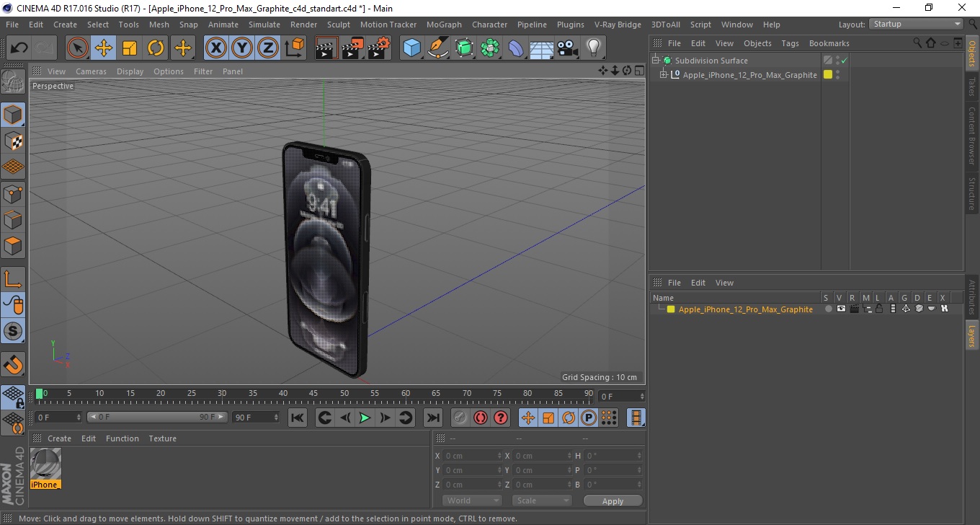Click the yellow layer swatch of iPhone object
This screenshot has height=525, width=980.
point(828,74)
